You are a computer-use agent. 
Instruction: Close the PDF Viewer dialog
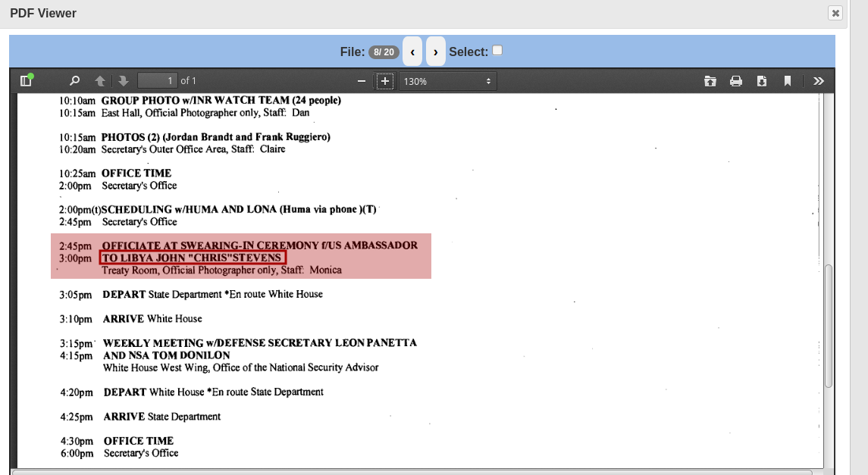click(835, 13)
